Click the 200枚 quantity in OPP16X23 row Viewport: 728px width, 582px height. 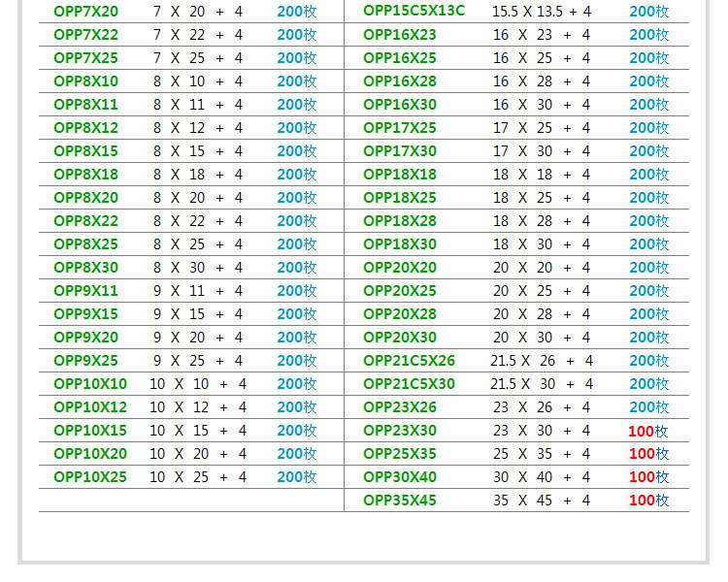point(648,35)
